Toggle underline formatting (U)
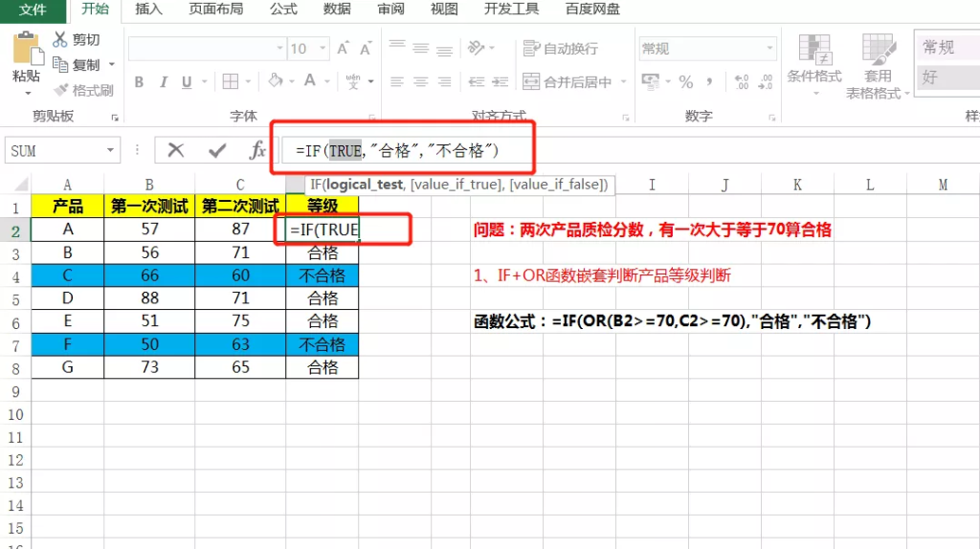Screen dimensions: 980x549 [x=187, y=82]
